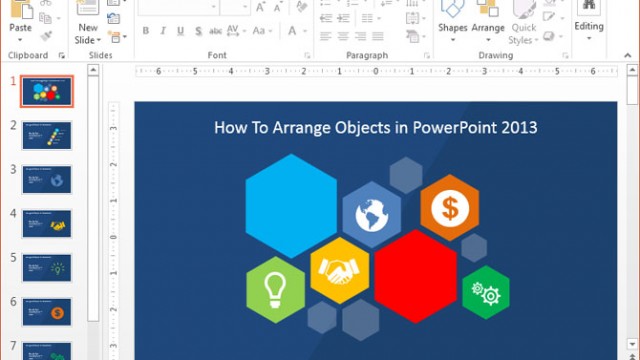This screenshot has height=360, width=640.
Task: Click the Character Spacing AV icon
Action: pyautogui.click(x=233, y=31)
